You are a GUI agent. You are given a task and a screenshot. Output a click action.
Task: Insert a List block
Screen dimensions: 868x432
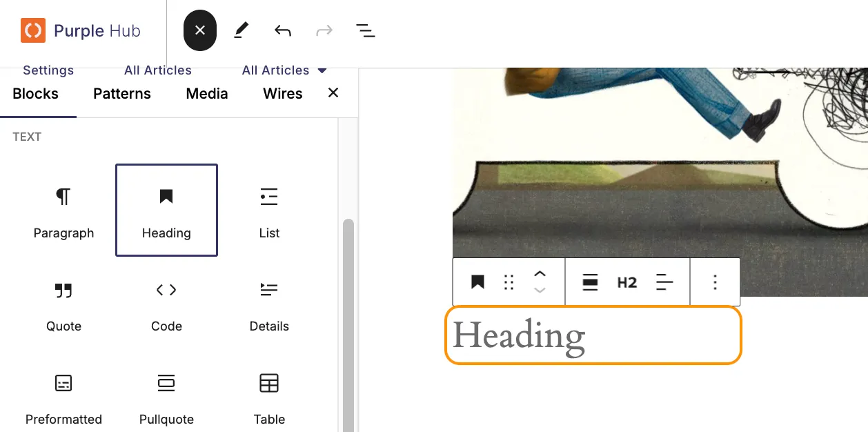click(x=269, y=210)
